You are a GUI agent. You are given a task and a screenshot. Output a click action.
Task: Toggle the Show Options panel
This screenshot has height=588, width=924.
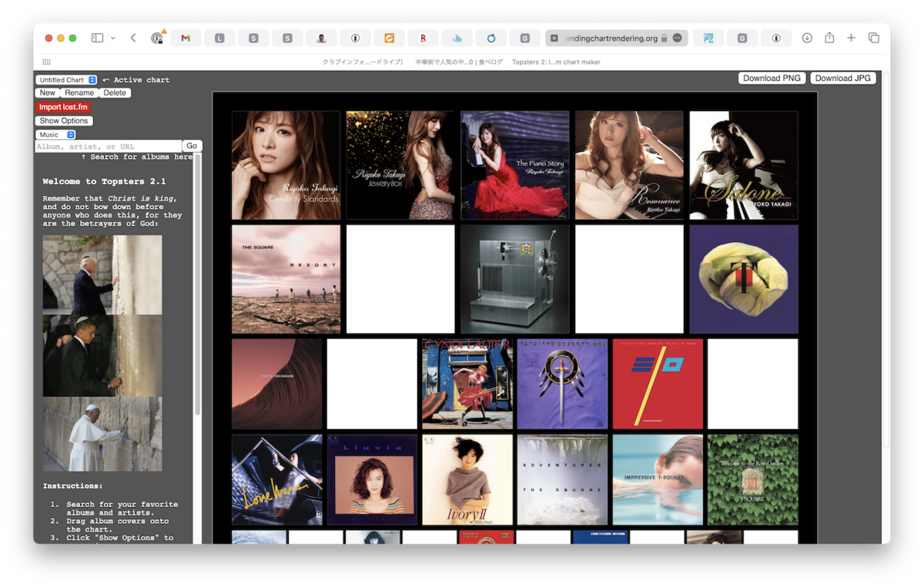[x=63, y=120]
